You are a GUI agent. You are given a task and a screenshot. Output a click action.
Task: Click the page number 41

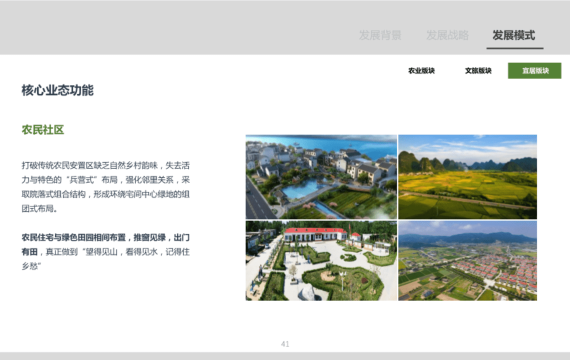[285, 344]
